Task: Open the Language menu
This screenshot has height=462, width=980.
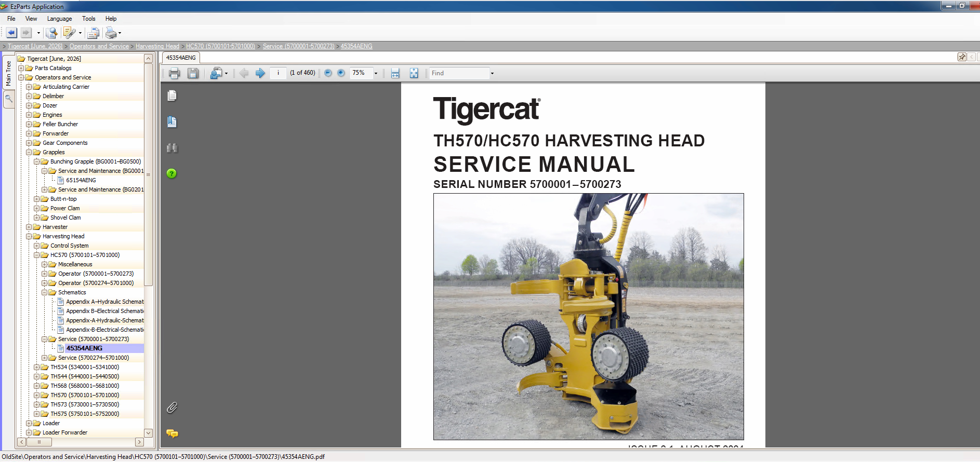Action: [59, 19]
